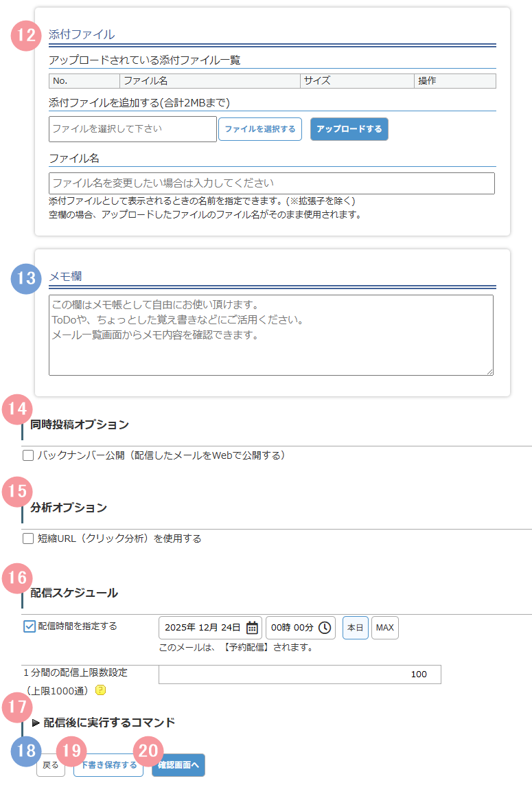Screen dimensions: 532x794
Task: Click the per-minute delivery limit field showing 100
Action: tap(299, 674)
